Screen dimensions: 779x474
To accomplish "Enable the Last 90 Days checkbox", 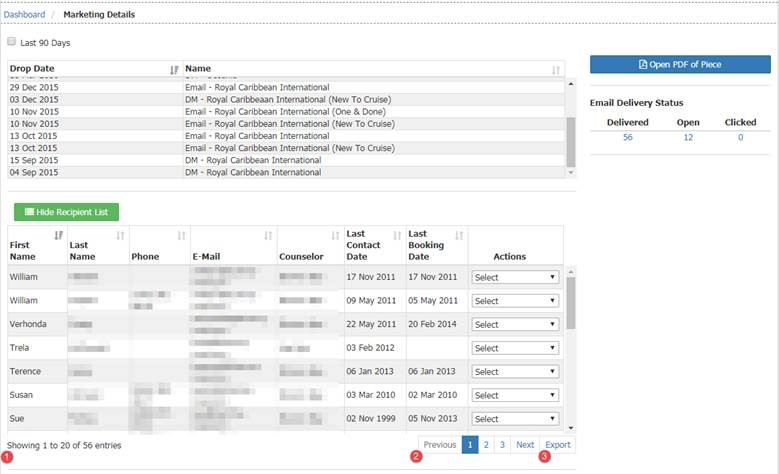I will [12, 43].
